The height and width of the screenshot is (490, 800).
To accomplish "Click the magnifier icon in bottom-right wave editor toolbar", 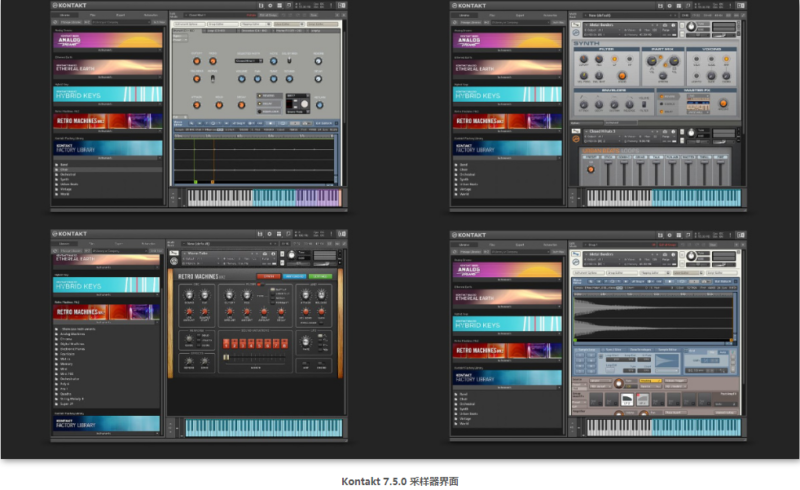I will click(x=591, y=281).
